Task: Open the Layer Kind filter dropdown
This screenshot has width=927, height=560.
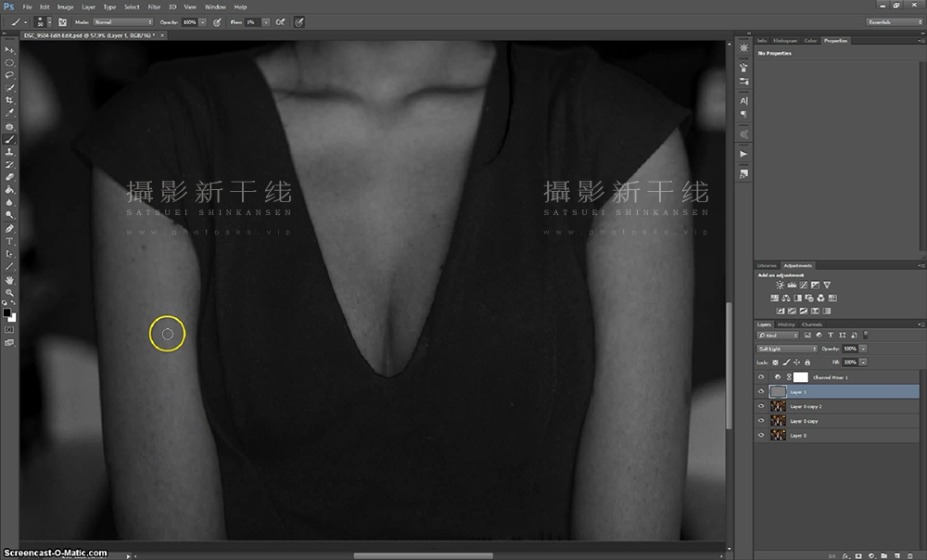Action: (778, 336)
